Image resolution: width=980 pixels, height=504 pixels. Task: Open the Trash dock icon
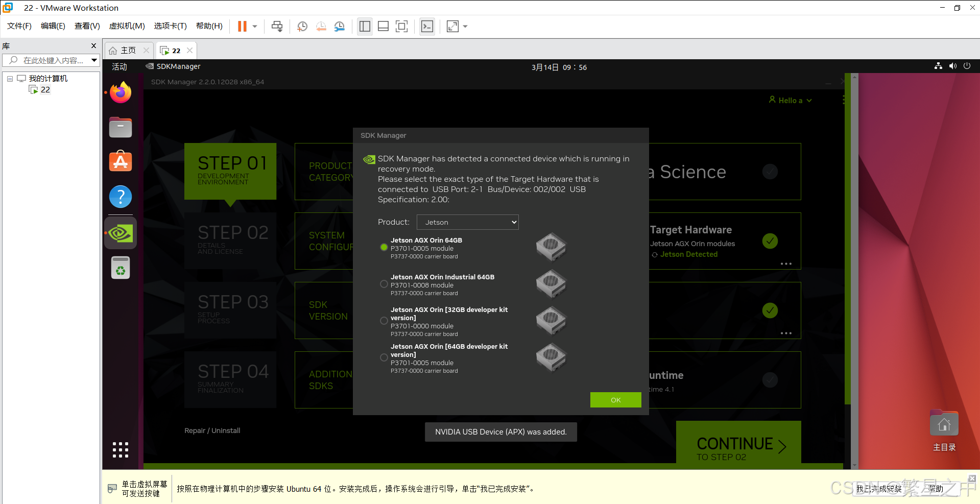click(121, 268)
